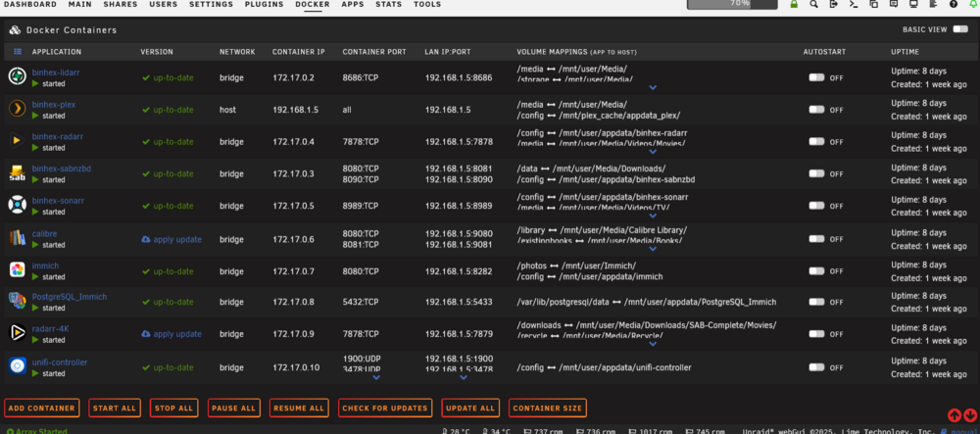Click the binhex-sonarr container icon
The width and height of the screenshot is (980, 434).
coord(17,206)
